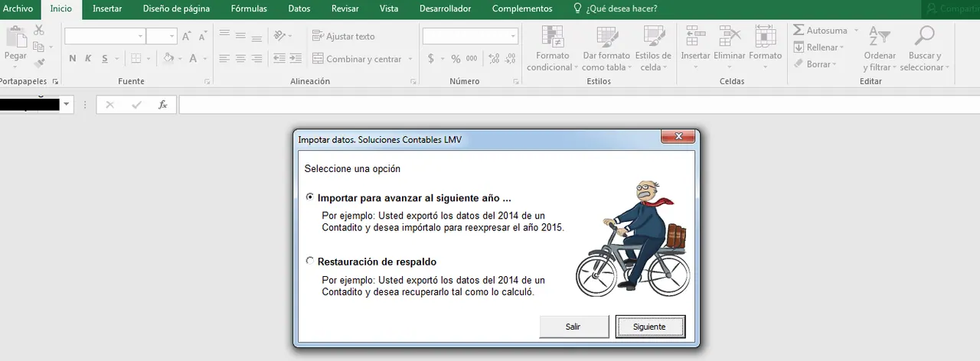Center text horizontally icon
This screenshot has width=980, height=361.
click(x=240, y=59)
